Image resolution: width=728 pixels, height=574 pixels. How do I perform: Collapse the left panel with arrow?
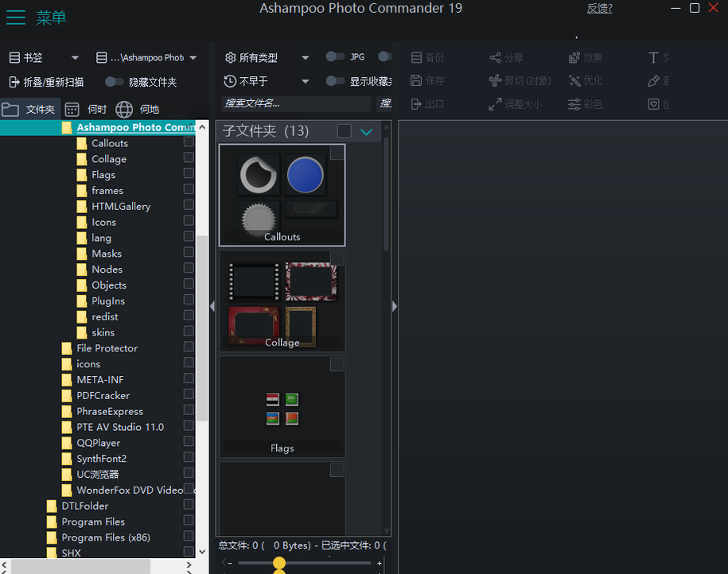click(x=212, y=306)
